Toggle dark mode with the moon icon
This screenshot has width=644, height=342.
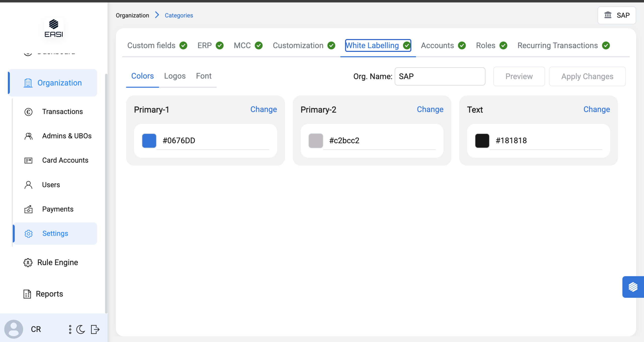click(x=80, y=329)
